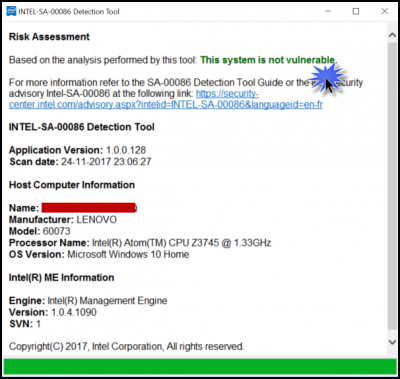
Task: Maximize the Detection Tool window
Action: pos(356,11)
